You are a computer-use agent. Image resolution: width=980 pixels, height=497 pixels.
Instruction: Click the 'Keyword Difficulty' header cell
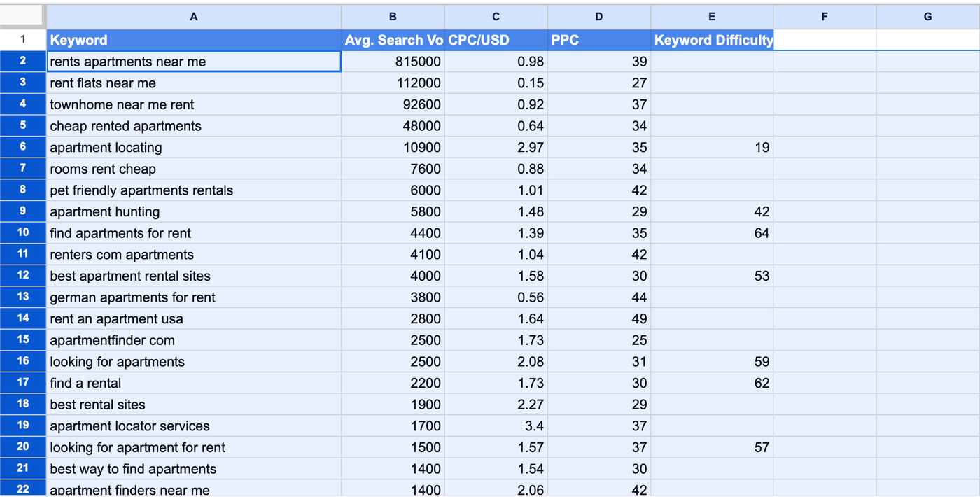click(x=712, y=40)
